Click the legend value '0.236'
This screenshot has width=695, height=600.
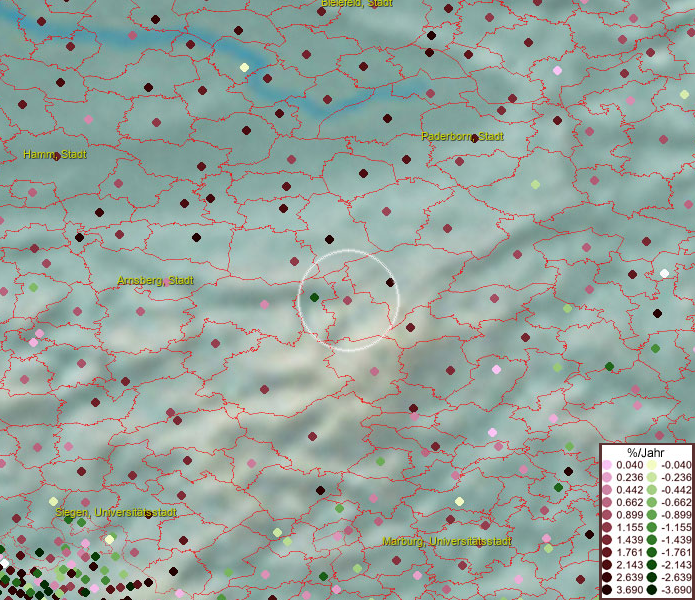point(629,477)
